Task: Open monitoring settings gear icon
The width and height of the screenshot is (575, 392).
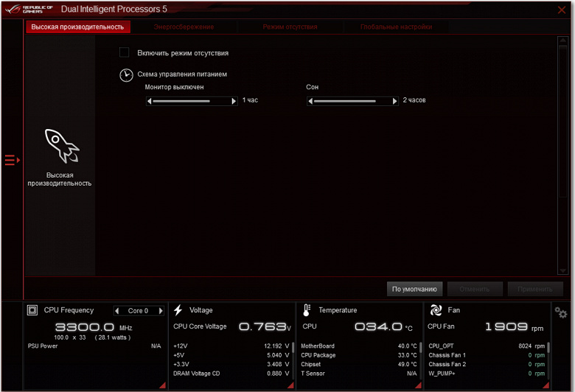Action: tap(561, 312)
